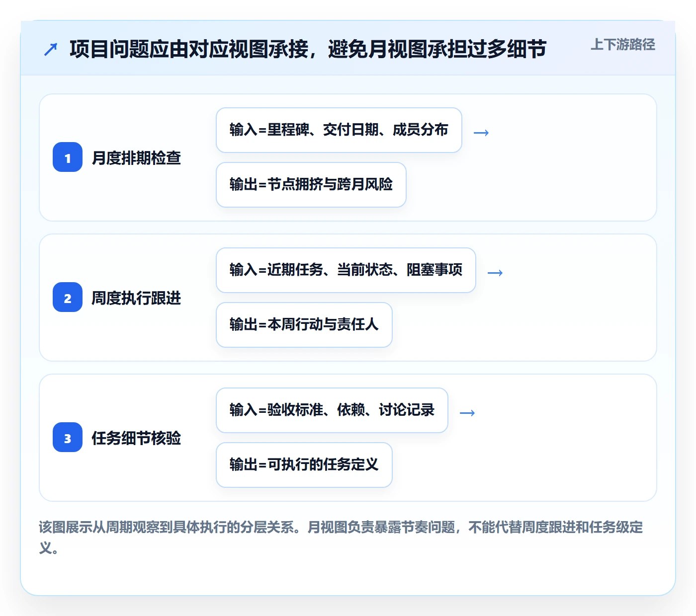The height and width of the screenshot is (616, 696).
Task: Select the step title 周度执行跟进
Action: point(136,298)
